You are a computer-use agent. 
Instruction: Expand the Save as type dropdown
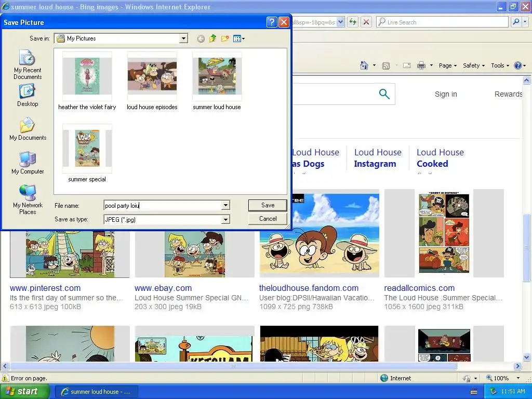click(x=225, y=220)
